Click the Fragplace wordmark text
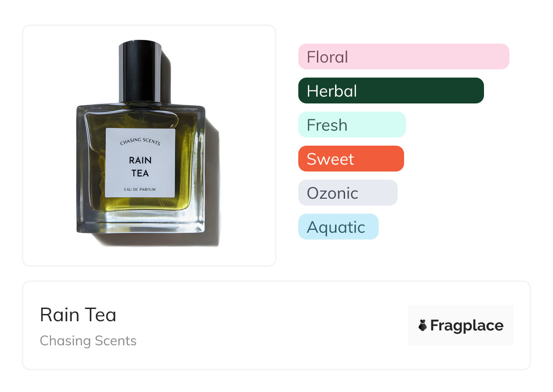The image size is (553, 392). (x=467, y=326)
